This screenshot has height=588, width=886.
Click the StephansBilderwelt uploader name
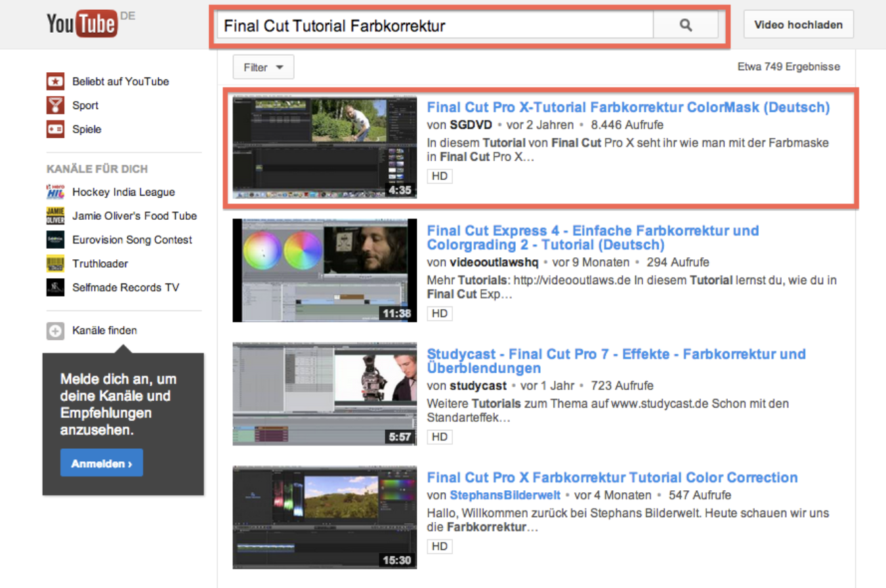505,495
